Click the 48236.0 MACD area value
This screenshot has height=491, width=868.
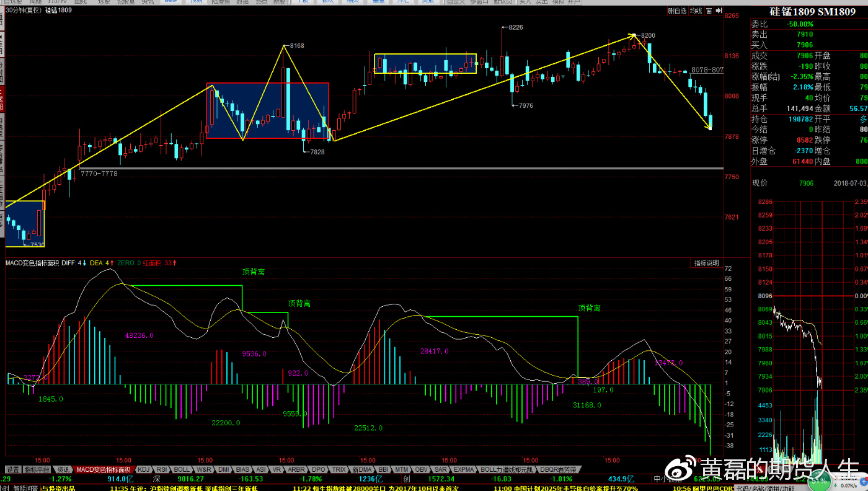tap(139, 335)
